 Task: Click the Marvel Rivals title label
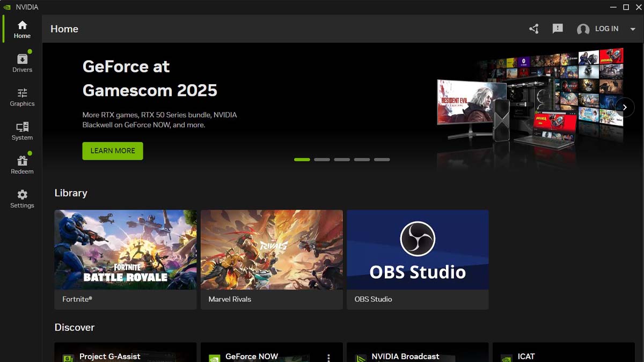(x=230, y=299)
